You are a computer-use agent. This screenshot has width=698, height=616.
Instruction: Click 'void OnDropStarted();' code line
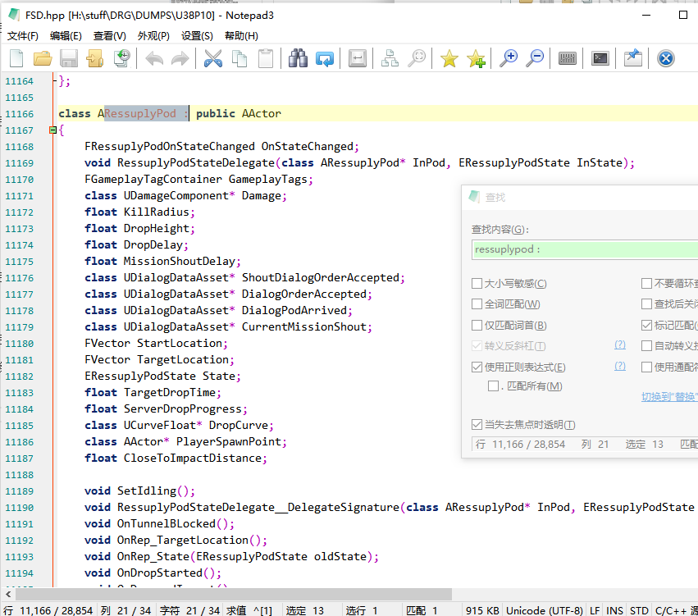pos(153,573)
